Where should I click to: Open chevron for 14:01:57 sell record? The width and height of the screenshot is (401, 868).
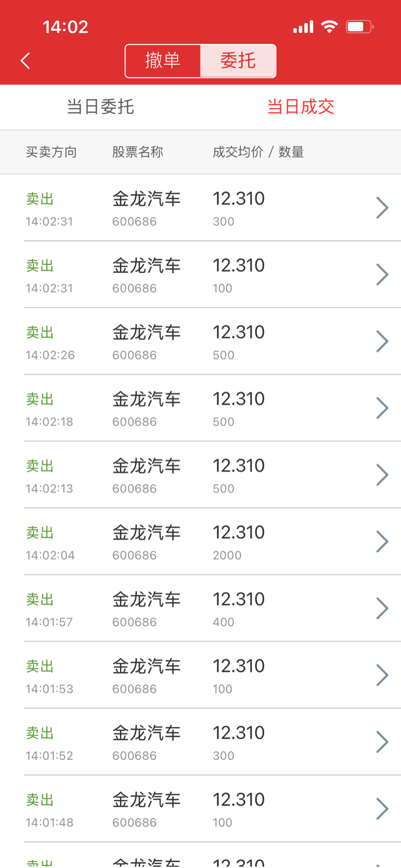[x=382, y=609]
